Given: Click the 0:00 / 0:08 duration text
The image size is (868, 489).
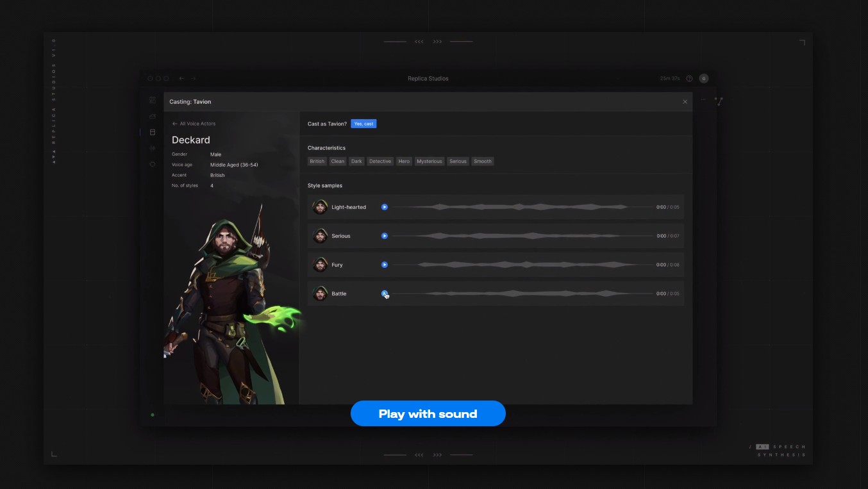Looking at the screenshot, I should coord(668,265).
